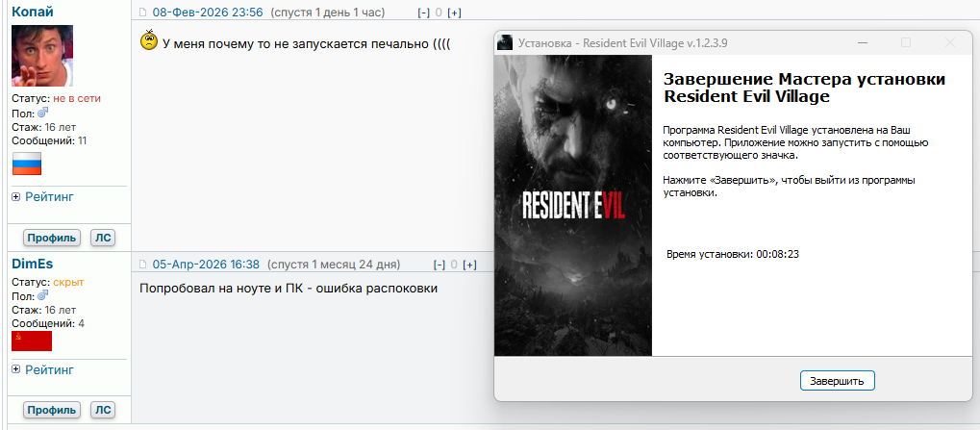980x430 pixels.
Task: Close the Resident Evil Village installer
Action: click(950, 43)
